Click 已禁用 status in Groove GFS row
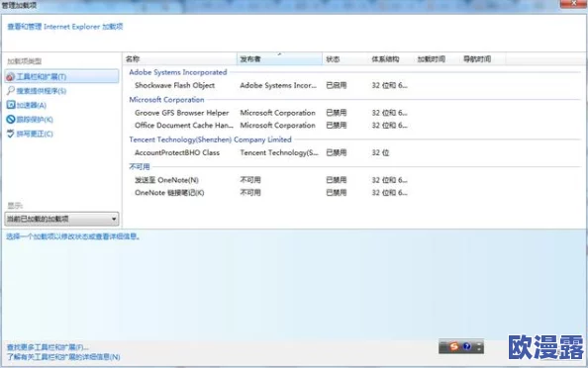This screenshot has height=368, width=588. tap(336, 113)
